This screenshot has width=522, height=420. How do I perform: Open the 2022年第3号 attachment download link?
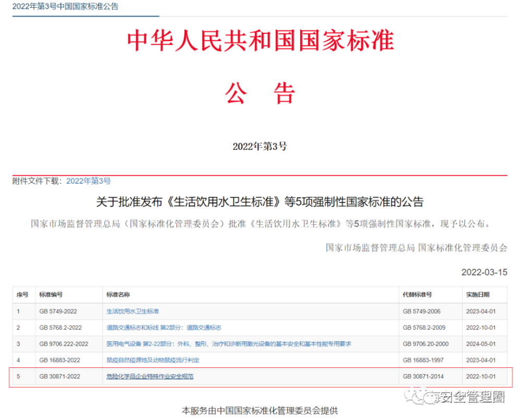(88, 181)
